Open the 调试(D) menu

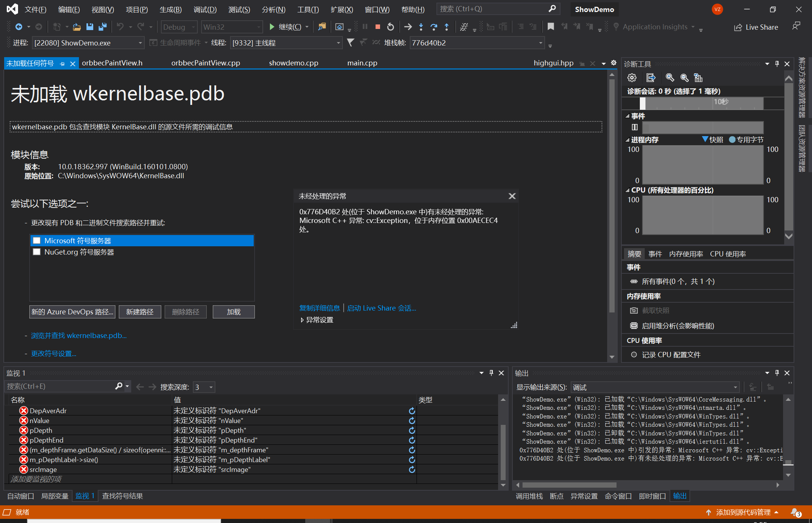coord(205,9)
